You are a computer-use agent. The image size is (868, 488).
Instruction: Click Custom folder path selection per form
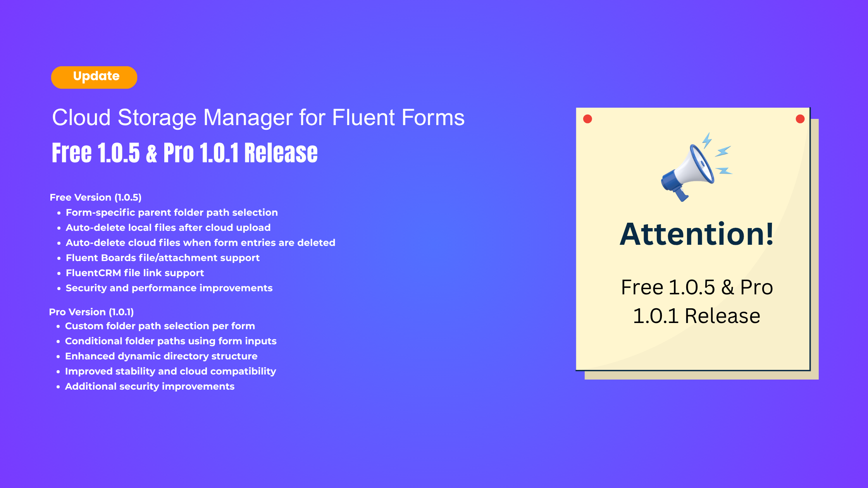(160, 326)
